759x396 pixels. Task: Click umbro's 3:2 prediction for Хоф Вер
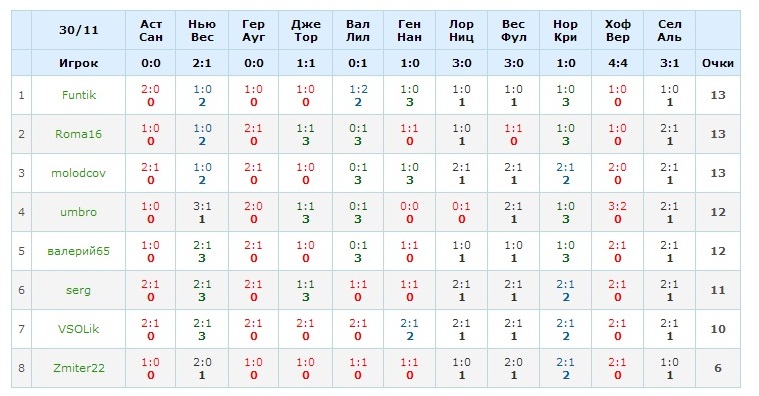(x=618, y=206)
